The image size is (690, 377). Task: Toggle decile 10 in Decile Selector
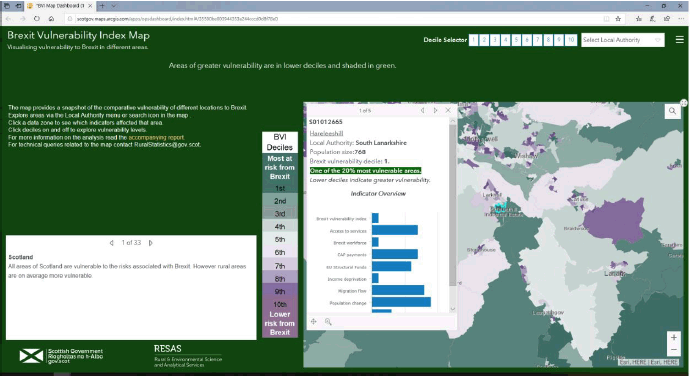[571, 40]
